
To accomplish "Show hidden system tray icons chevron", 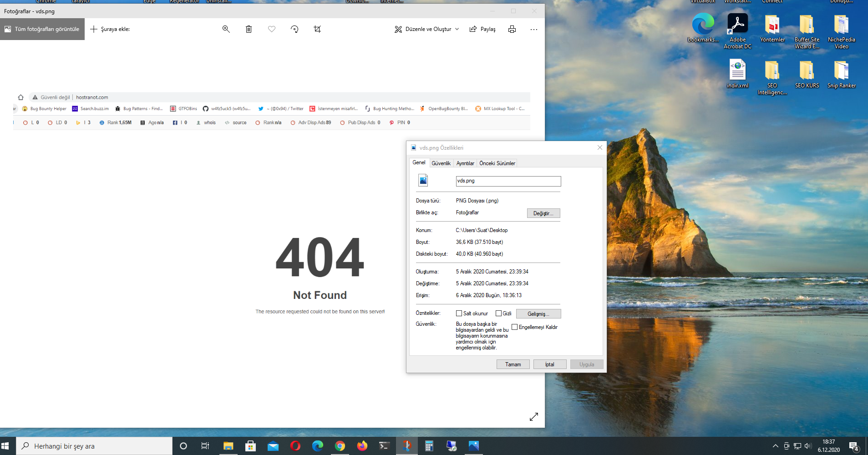I will click(776, 446).
